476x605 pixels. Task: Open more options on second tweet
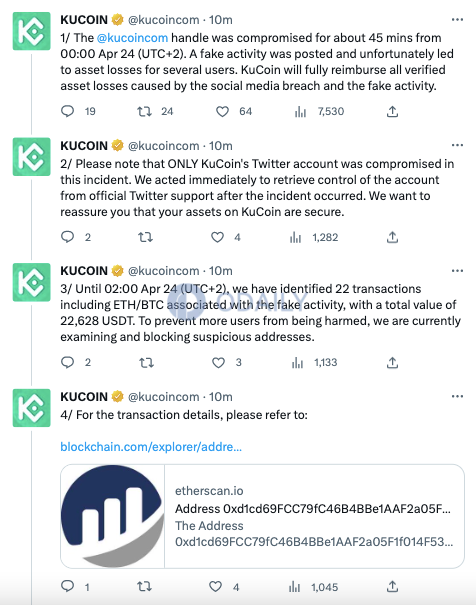coord(457,145)
